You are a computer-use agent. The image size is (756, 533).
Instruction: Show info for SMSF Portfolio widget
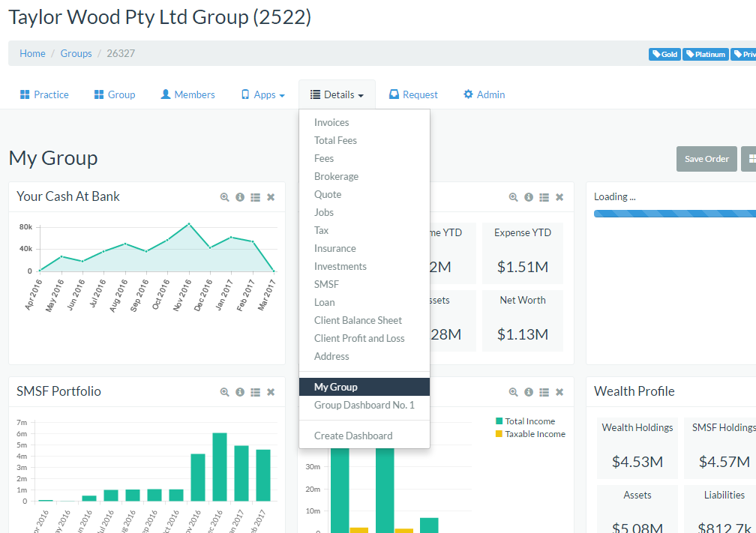coord(240,392)
